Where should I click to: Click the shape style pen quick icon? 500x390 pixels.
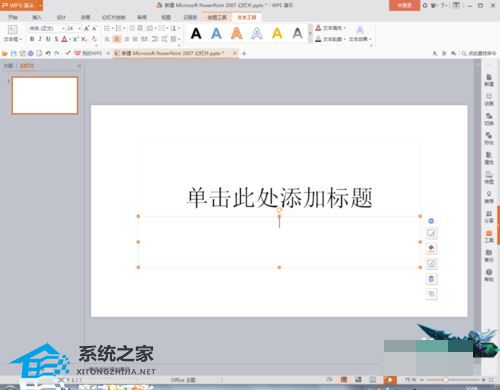pyautogui.click(x=431, y=233)
